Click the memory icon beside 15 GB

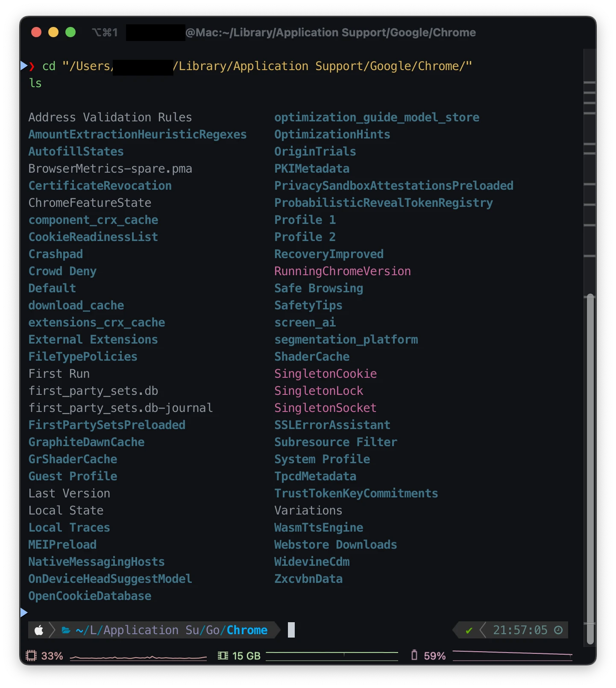pos(223,656)
